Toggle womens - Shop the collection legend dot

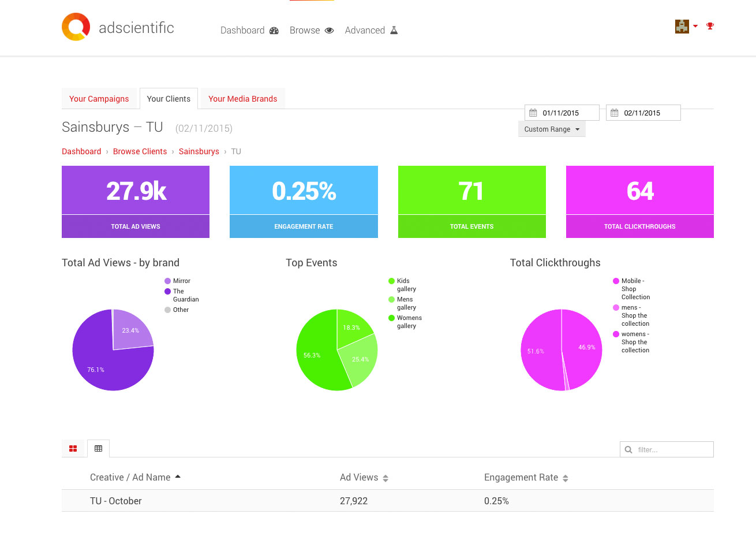pyautogui.click(x=616, y=334)
